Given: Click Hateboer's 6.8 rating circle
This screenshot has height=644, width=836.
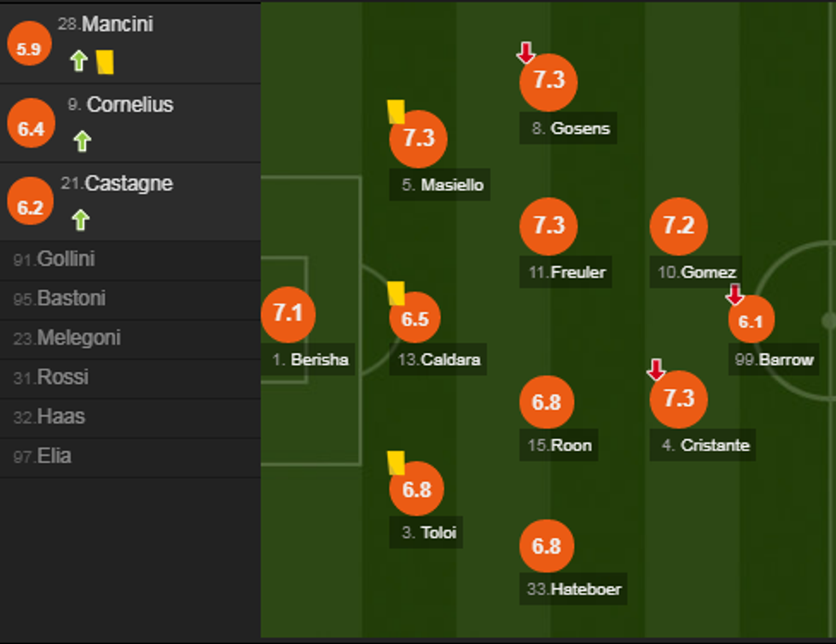Looking at the screenshot, I should pyautogui.click(x=547, y=546).
